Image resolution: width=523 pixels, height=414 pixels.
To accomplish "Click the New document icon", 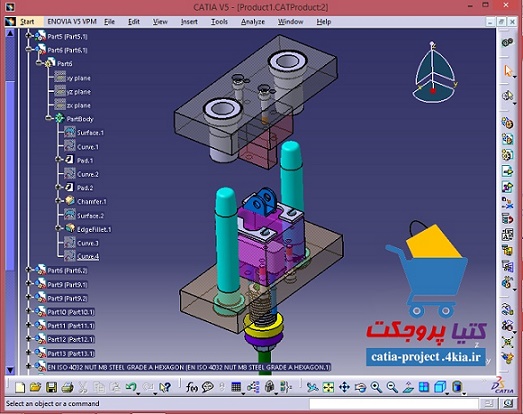I will coord(20,387).
